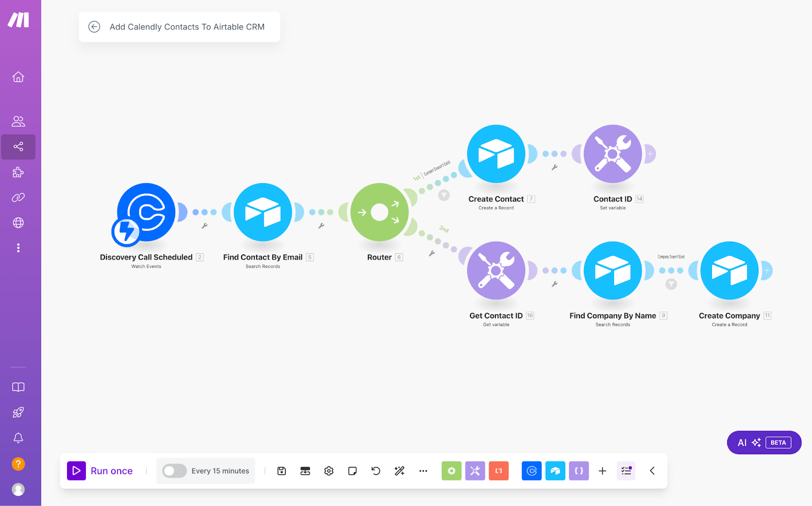Click the Run once button

click(x=100, y=471)
